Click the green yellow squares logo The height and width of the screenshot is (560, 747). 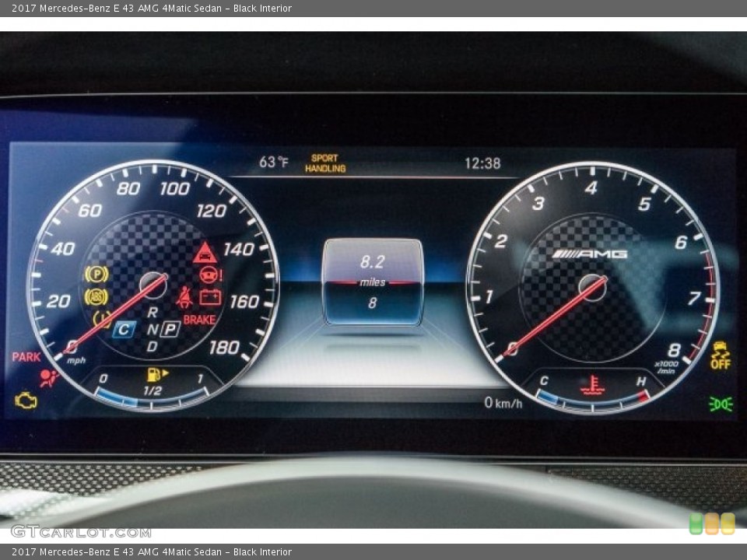[x=712, y=523]
